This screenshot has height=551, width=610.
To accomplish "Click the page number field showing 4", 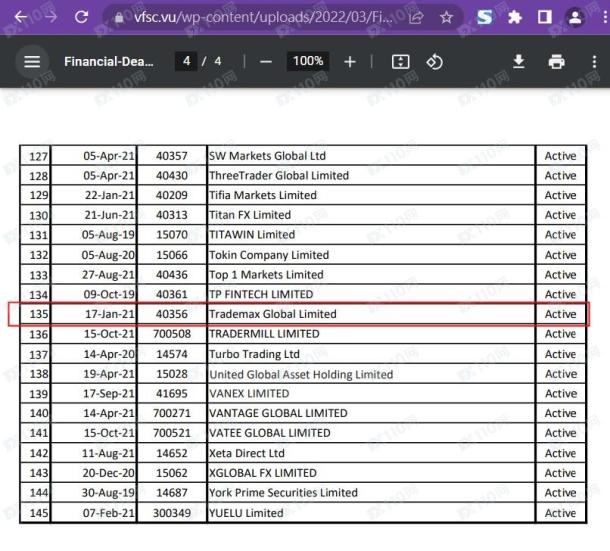I will 186,61.
